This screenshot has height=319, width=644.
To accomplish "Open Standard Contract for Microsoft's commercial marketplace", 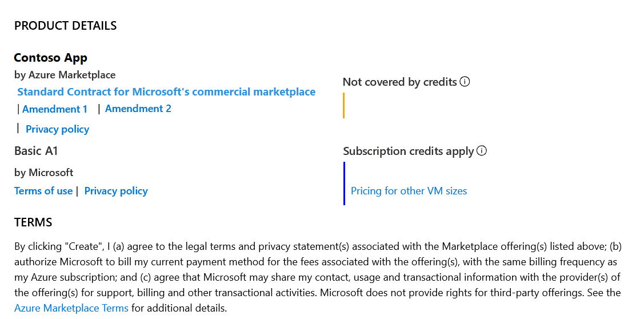I will (x=166, y=91).
